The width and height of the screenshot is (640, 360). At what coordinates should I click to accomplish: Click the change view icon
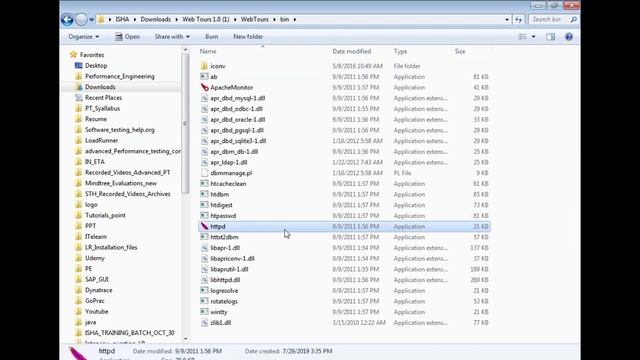(x=522, y=37)
